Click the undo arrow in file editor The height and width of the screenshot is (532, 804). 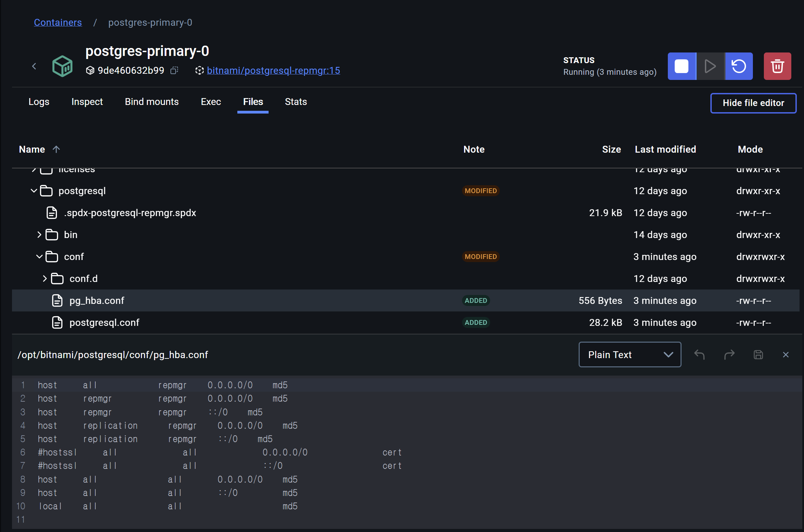(699, 355)
